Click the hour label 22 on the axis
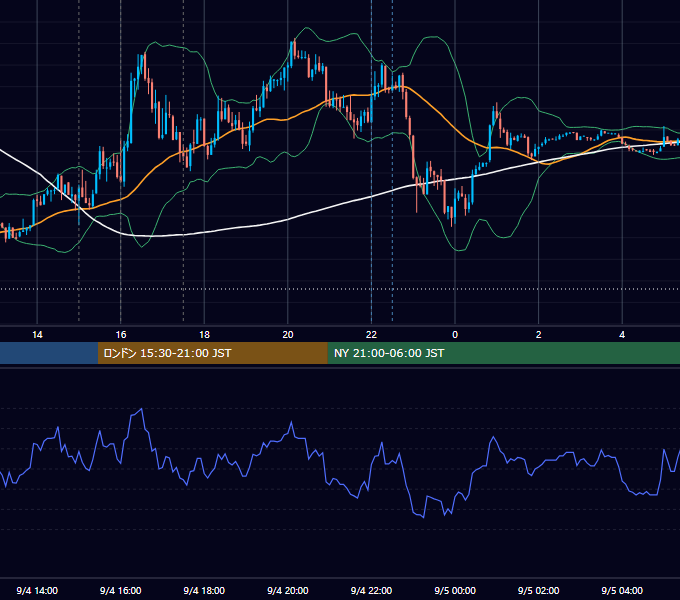This screenshot has height=600, width=680. [x=371, y=335]
